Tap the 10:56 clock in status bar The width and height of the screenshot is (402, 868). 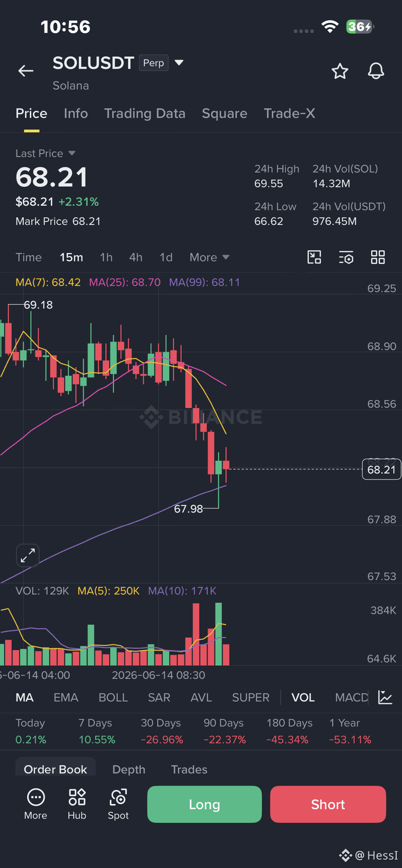(x=66, y=27)
